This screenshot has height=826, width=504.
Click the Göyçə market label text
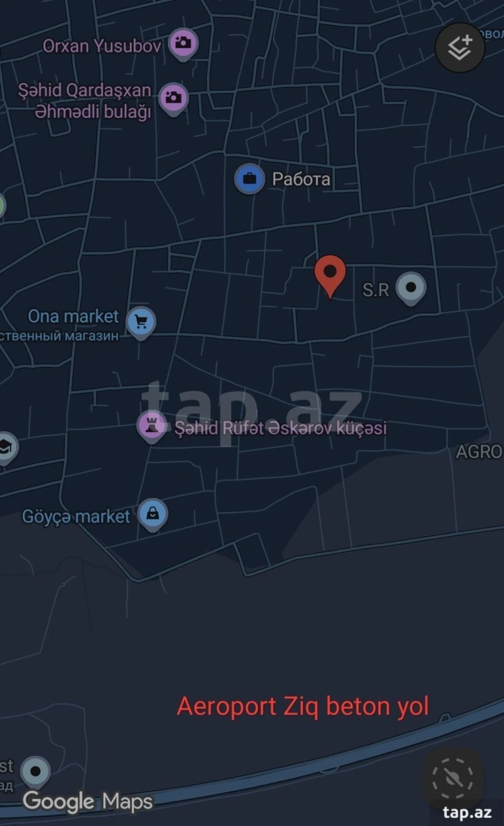click(76, 516)
